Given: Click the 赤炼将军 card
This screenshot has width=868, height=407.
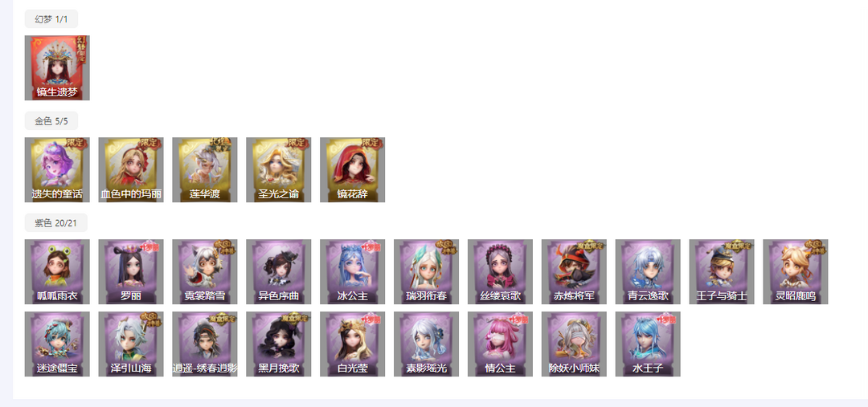Looking at the screenshot, I should (x=574, y=271).
